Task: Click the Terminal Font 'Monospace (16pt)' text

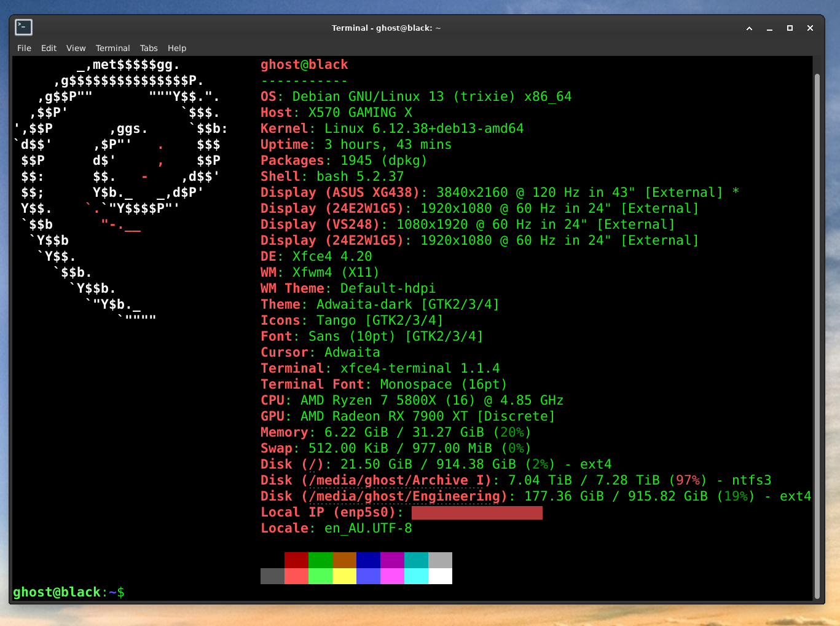Action: tap(444, 384)
